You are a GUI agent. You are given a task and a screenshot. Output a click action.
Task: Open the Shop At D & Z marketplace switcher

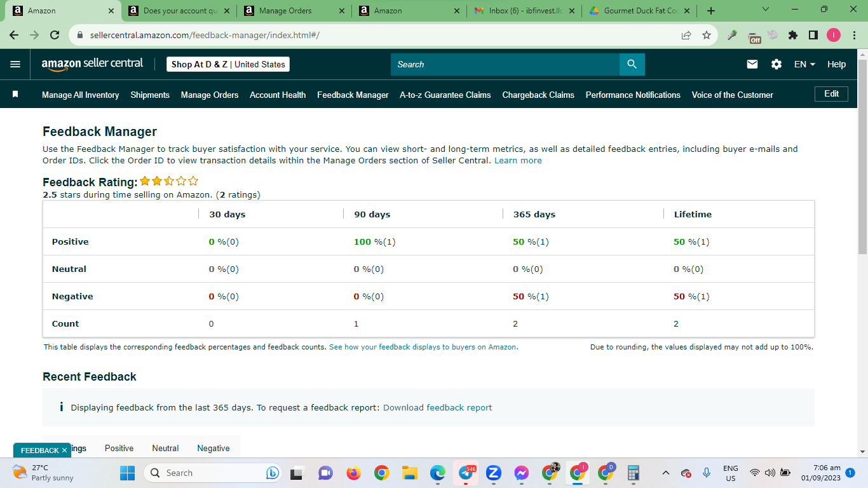(x=228, y=64)
